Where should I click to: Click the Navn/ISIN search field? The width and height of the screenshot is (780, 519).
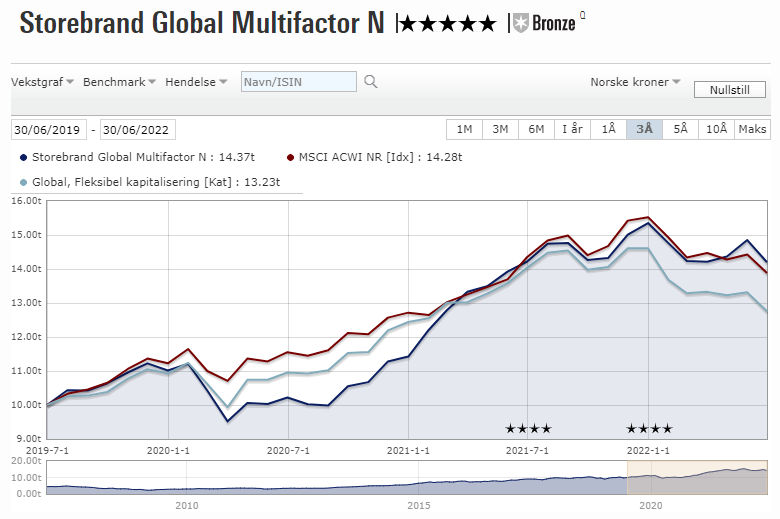298,82
